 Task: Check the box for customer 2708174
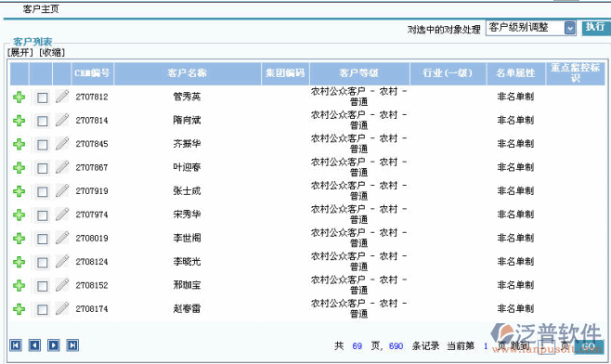[42, 310]
